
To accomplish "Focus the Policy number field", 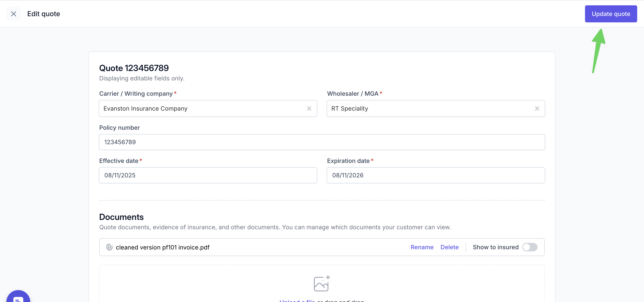I will [x=322, y=142].
